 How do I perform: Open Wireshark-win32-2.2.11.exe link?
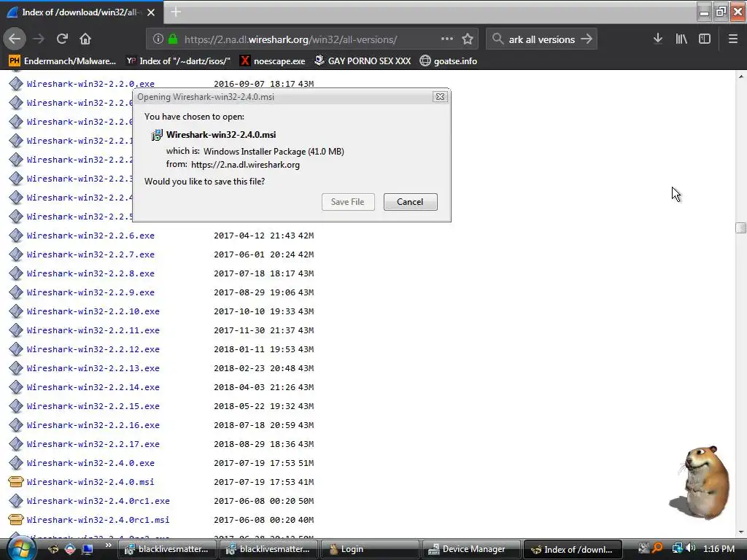coord(93,330)
